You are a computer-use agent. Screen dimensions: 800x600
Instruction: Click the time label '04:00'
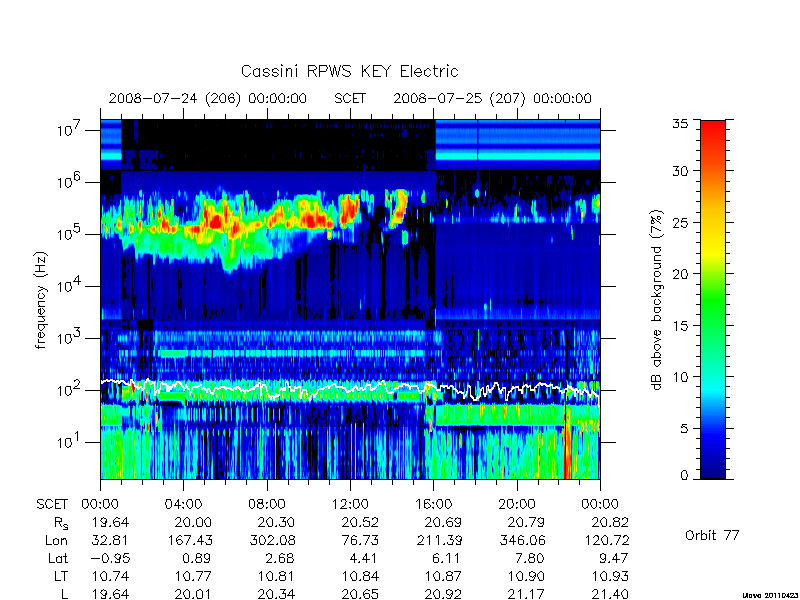pyautogui.click(x=183, y=504)
